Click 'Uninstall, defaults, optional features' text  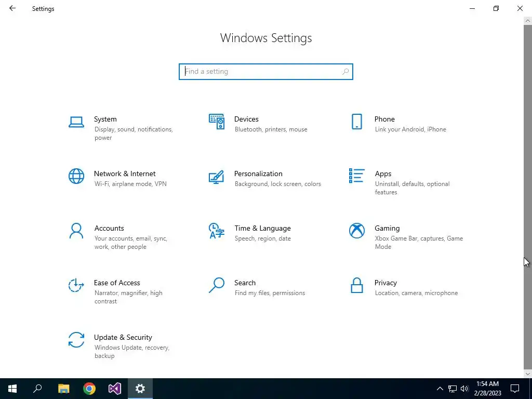[412, 188]
